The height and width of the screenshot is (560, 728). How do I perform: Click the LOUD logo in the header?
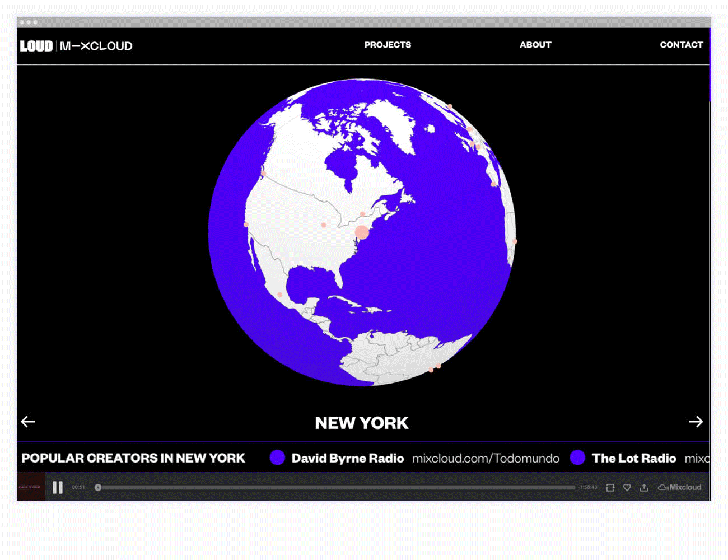(x=36, y=46)
